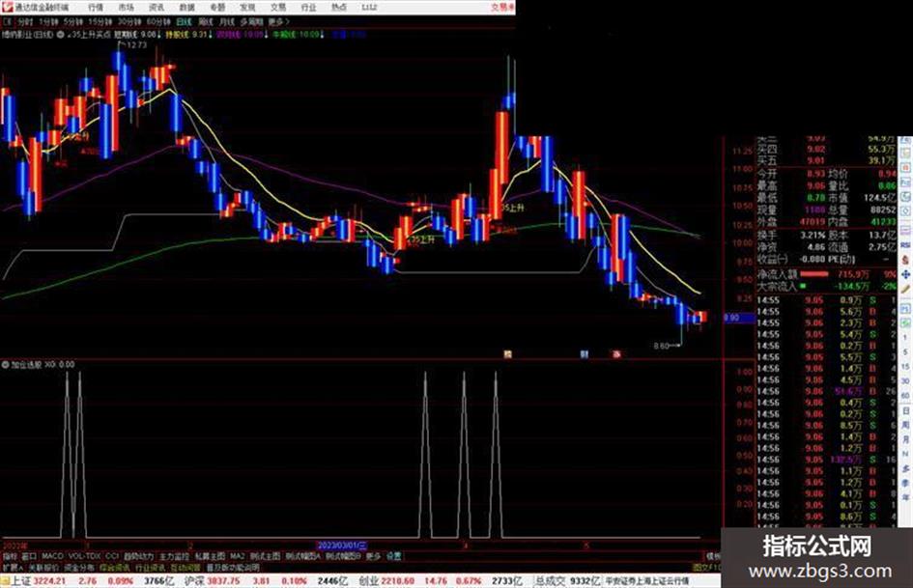Click the gear icon beside 加仓选股 indicator
913x588 pixels.
(5, 365)
